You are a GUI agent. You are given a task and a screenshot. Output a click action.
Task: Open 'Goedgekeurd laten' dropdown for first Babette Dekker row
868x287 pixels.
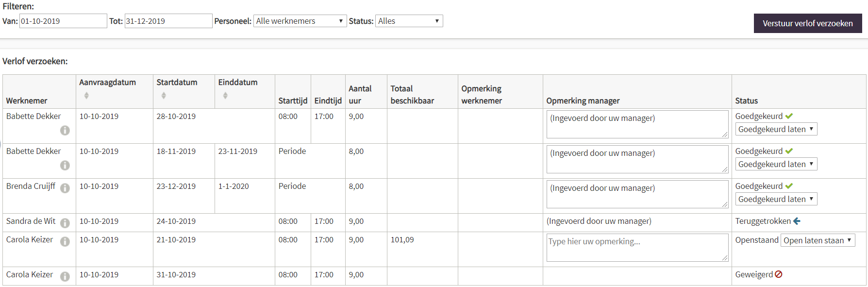[x=776, y=129]
